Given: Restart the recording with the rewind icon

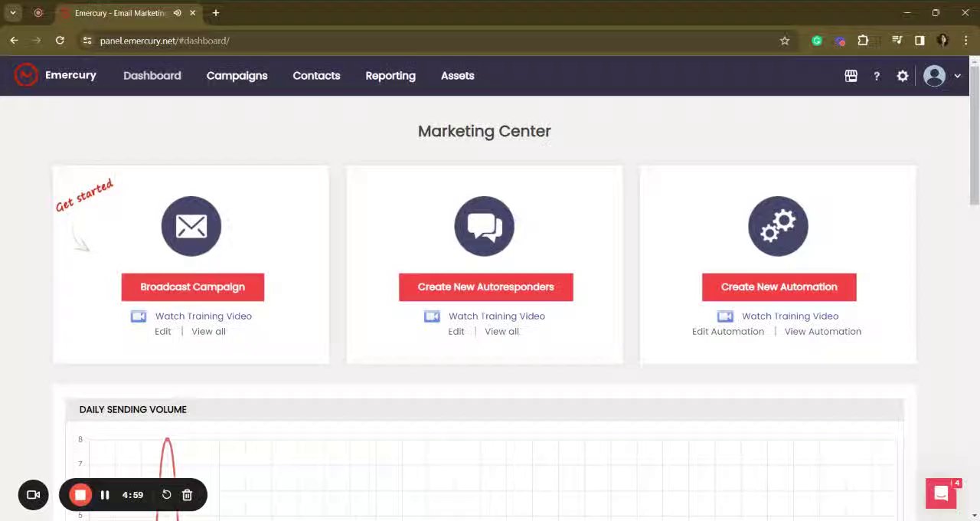Looking at the screenshot, I should coord(166,495).
